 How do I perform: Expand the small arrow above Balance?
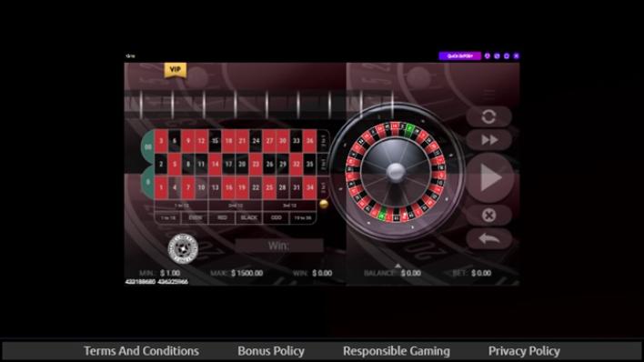coord(397,266)
